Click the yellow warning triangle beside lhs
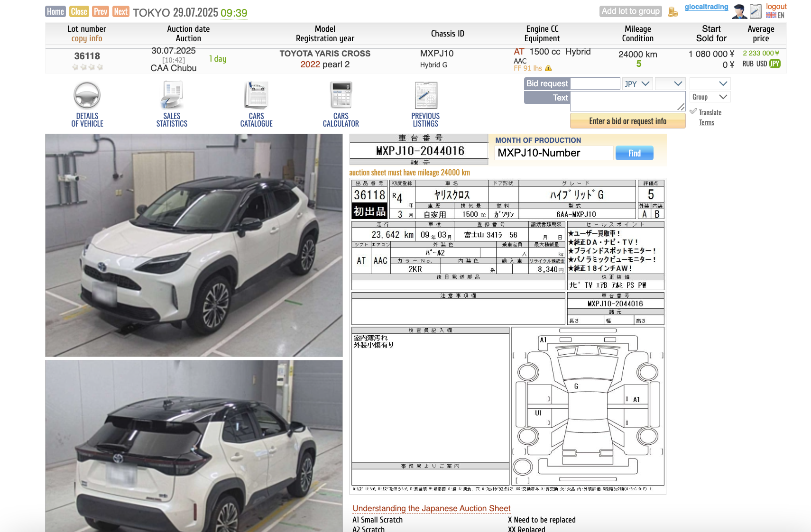 tap(548, 68)
